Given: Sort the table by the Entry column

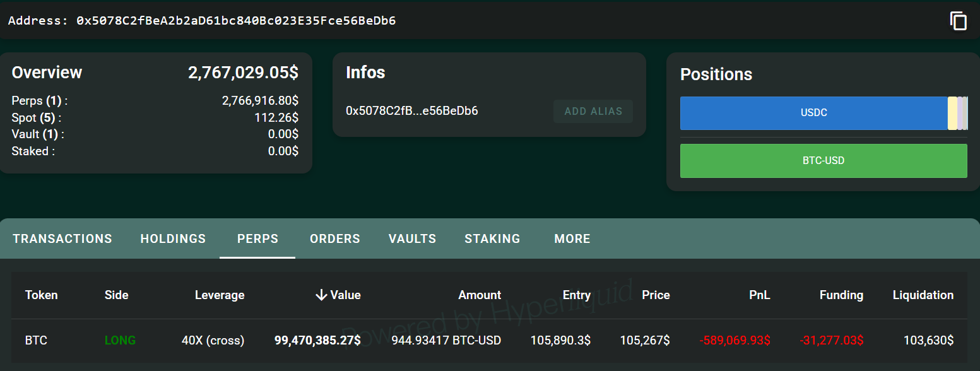Looking at the screenshot, I should pos(576,295).
